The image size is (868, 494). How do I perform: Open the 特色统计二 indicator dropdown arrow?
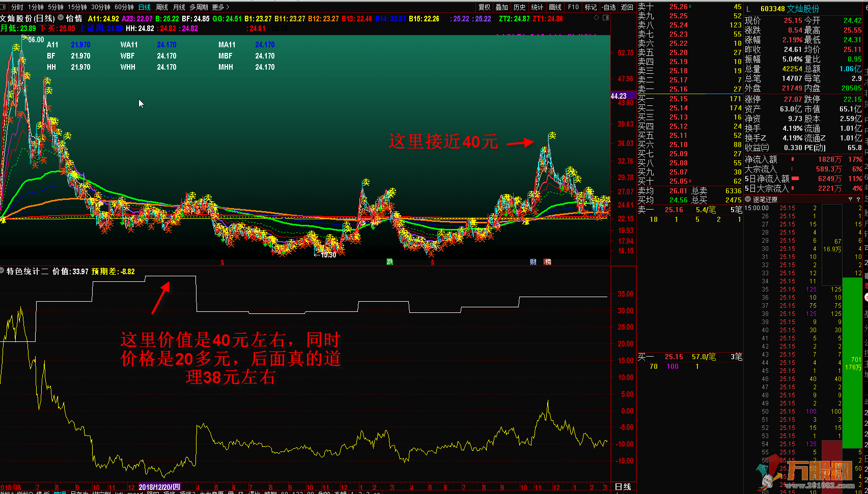[x=2, y=271]
